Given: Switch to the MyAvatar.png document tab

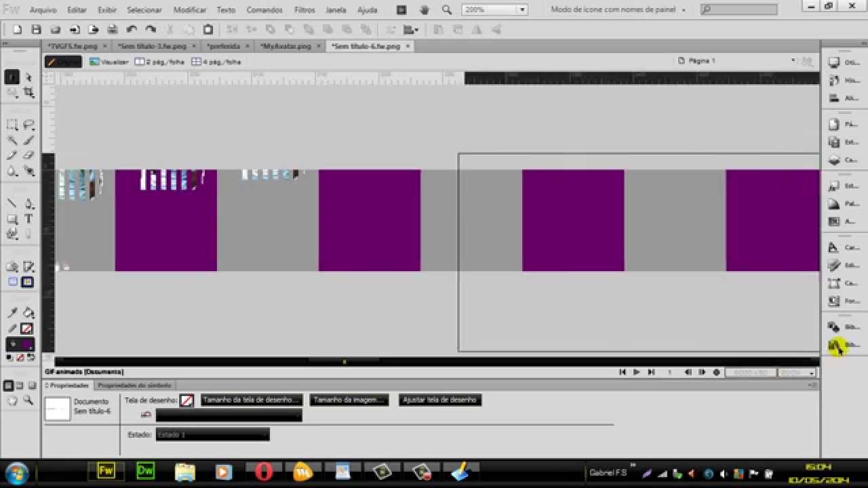Looking at the screenshot, I should pos(287,46).
